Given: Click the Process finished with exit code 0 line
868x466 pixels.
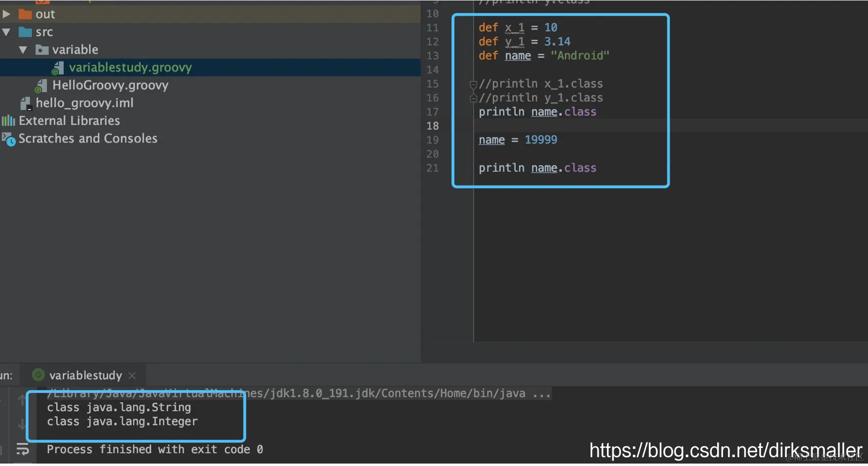Looking at the screenshot, I should click(x=155, y=449).
